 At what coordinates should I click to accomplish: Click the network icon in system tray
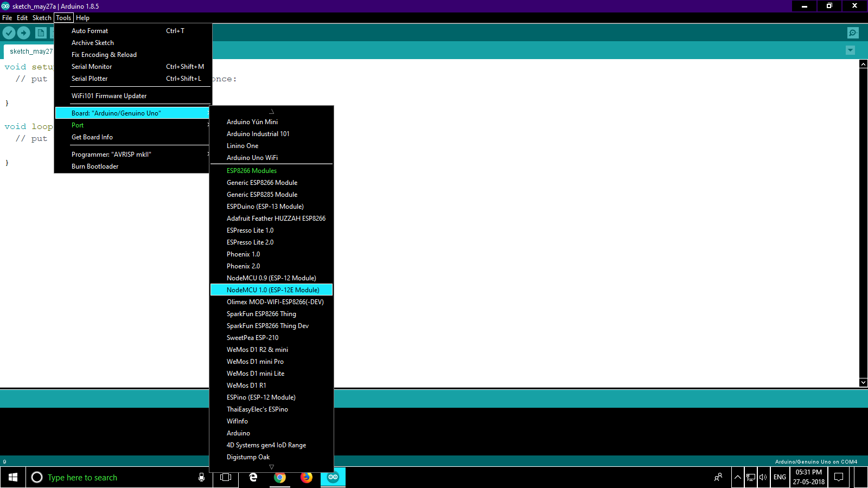point(751,477)
